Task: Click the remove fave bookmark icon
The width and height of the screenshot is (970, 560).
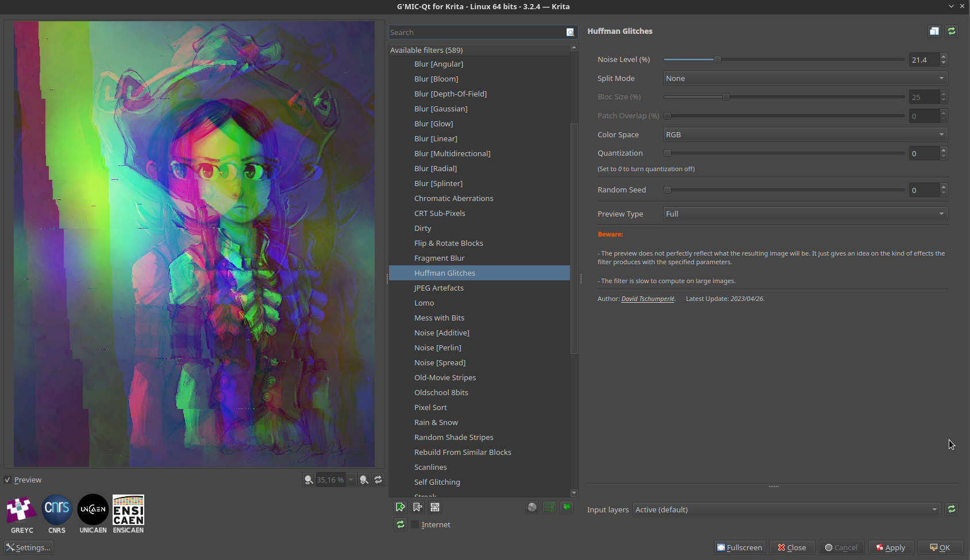Action: 418,507
